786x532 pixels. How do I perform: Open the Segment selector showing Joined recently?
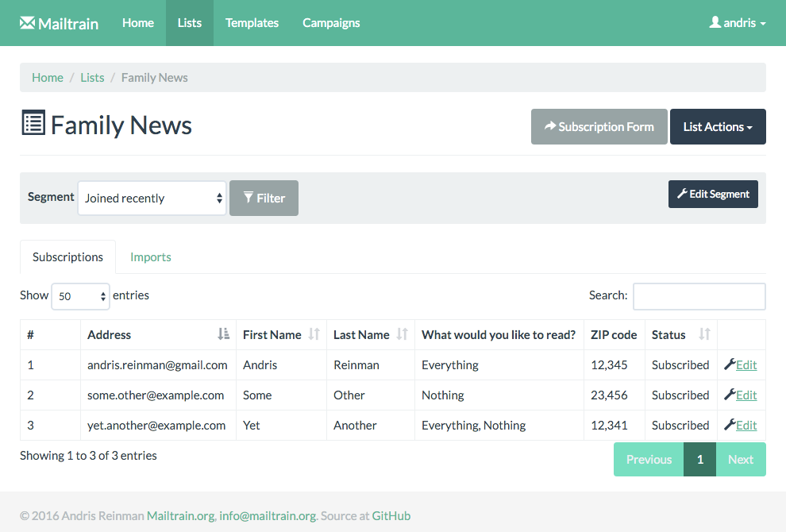[152, 198]
